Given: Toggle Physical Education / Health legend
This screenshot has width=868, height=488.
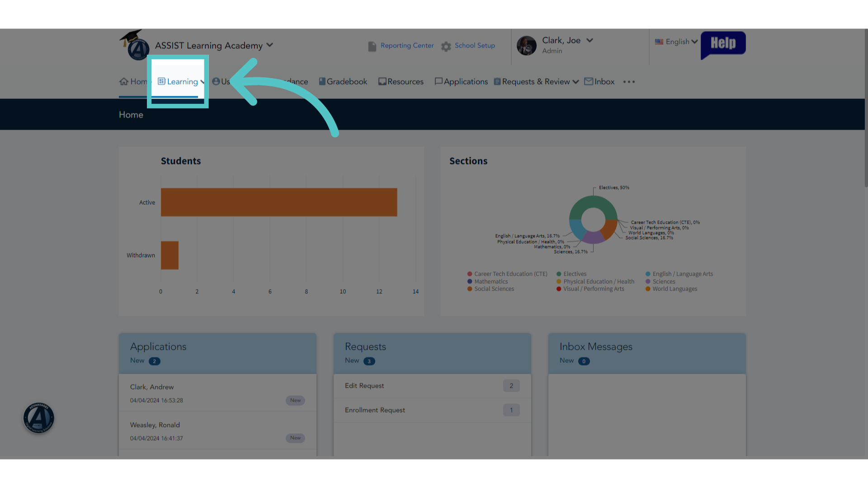Looking at the screenshot, I should 595,282.
